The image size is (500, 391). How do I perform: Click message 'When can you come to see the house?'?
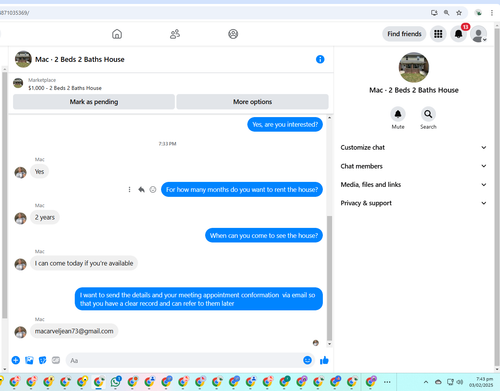point(264,235)
